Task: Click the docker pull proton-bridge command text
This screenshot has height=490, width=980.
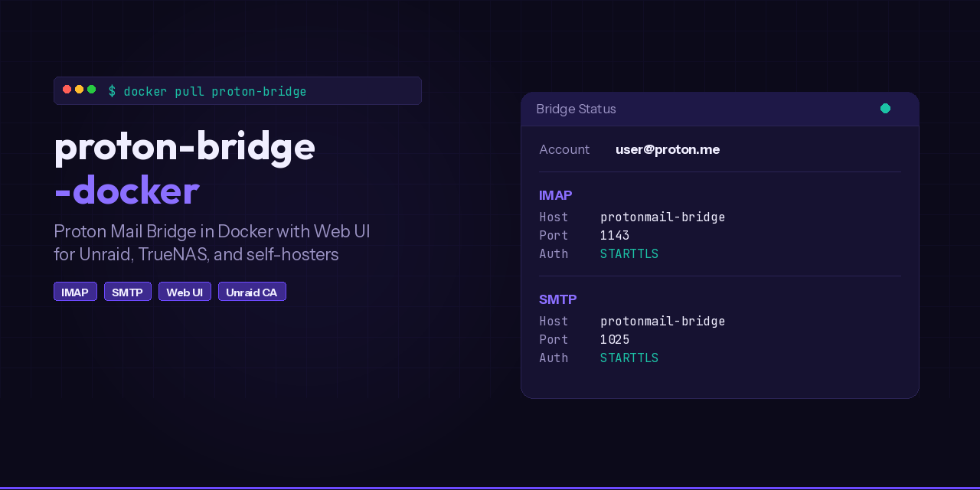Action: (x=215, y=92)
